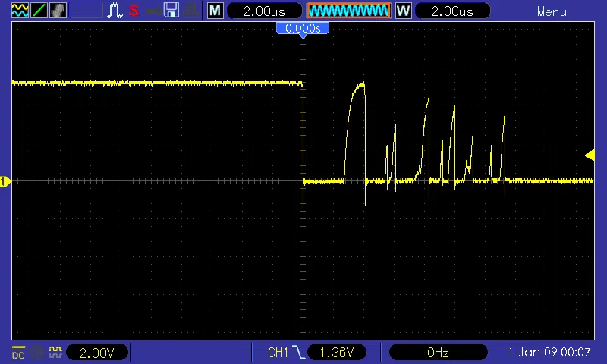Click the CH1 trigger source label
This screenshot has height=364, width=607.
point(278,353)
